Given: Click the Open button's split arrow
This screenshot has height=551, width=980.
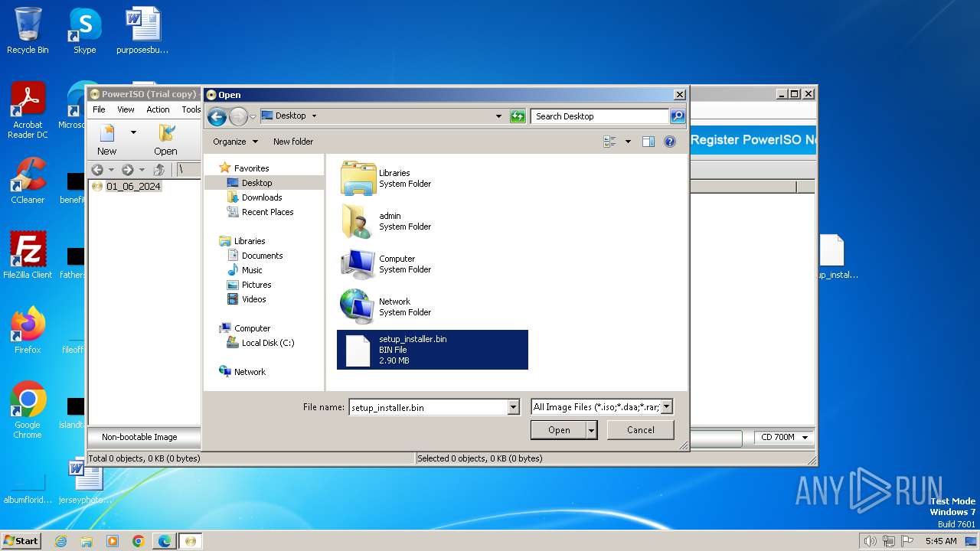Looking at the screenshot, I should point(591,430).
